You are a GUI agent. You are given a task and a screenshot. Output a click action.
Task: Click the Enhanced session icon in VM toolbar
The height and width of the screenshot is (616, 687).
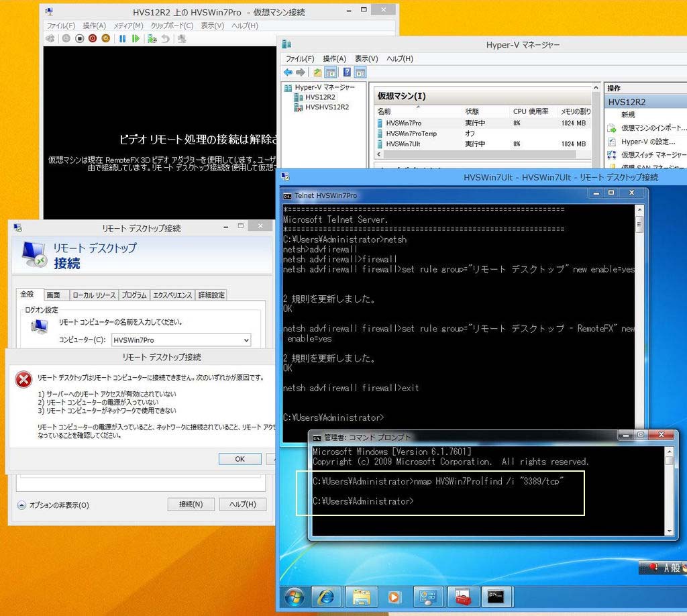pyautogui.click(x=182, y=38)
